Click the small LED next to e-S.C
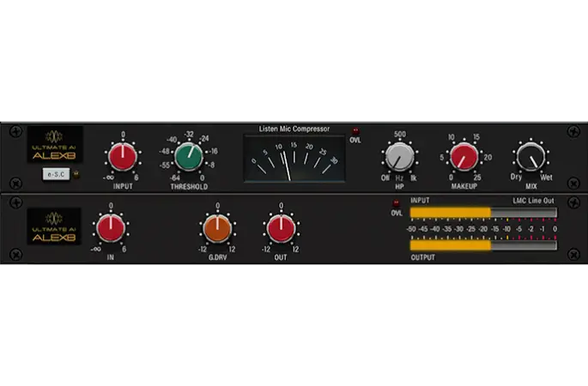588x386 pixels. [x=75, y=174]
